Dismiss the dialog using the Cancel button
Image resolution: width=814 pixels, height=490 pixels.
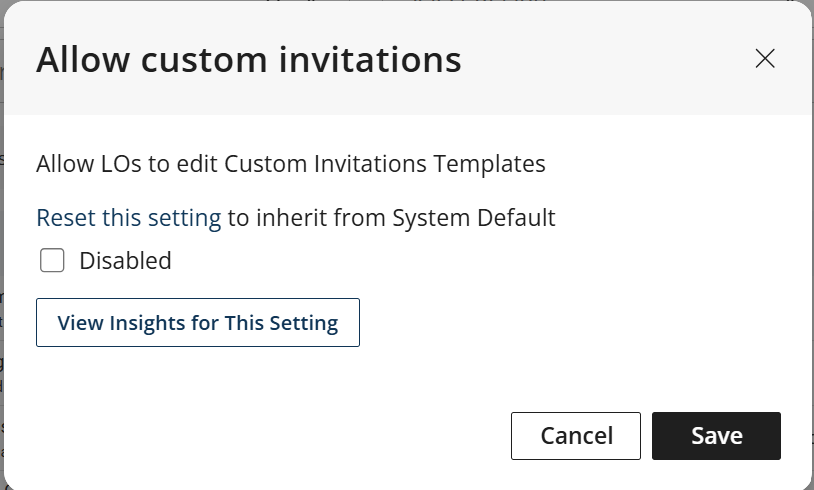click(x=576, y=436)
